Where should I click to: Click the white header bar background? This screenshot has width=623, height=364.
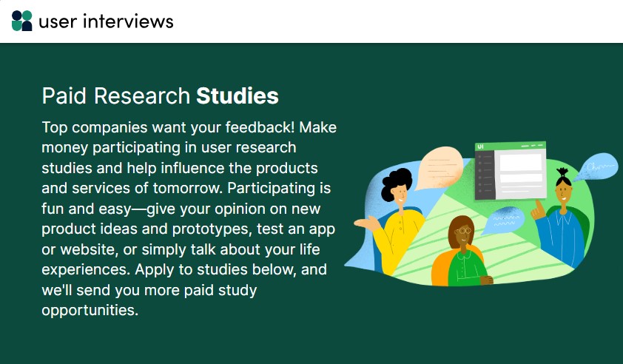click(x=397, y=21)
